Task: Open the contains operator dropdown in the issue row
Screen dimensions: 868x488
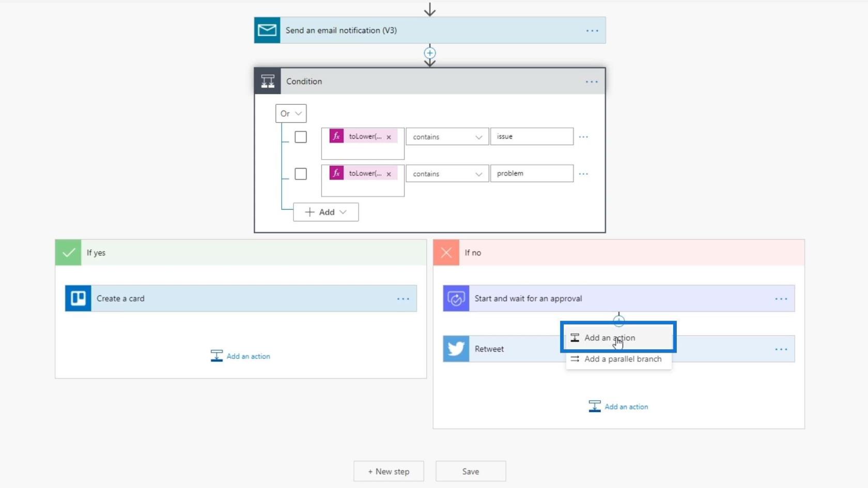Action: coord(447,137)
